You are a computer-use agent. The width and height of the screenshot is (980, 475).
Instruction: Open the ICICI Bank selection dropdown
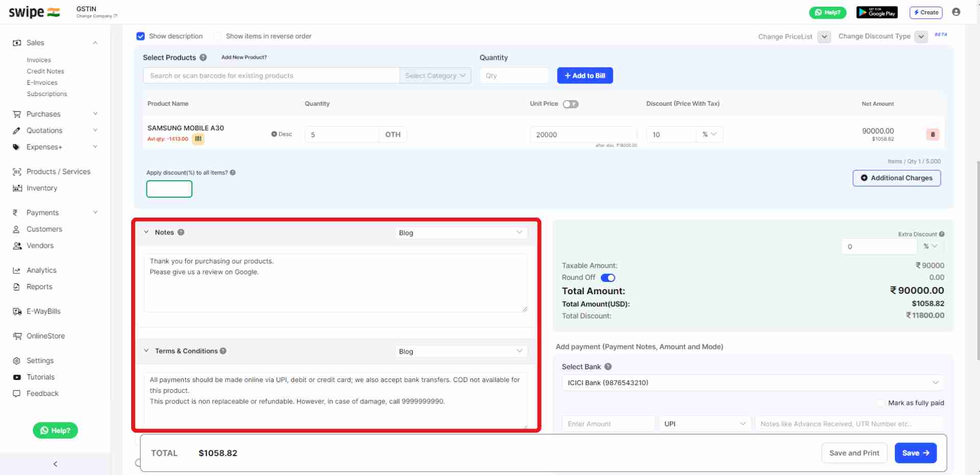[752, 383]
